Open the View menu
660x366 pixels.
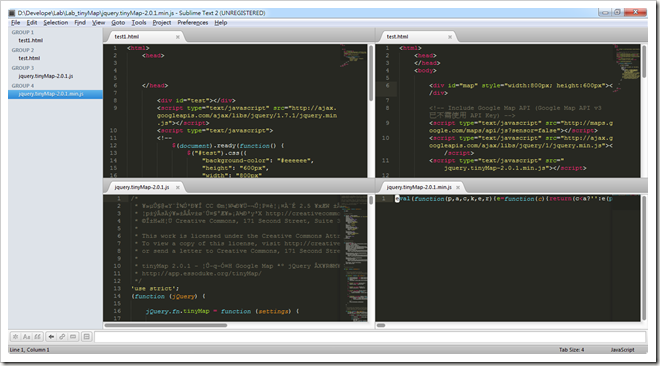98,23
